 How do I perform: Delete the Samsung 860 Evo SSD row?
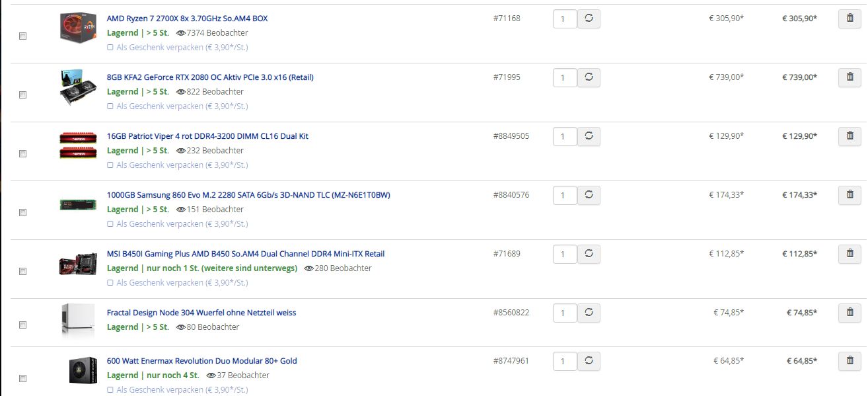tap(850, 196)
